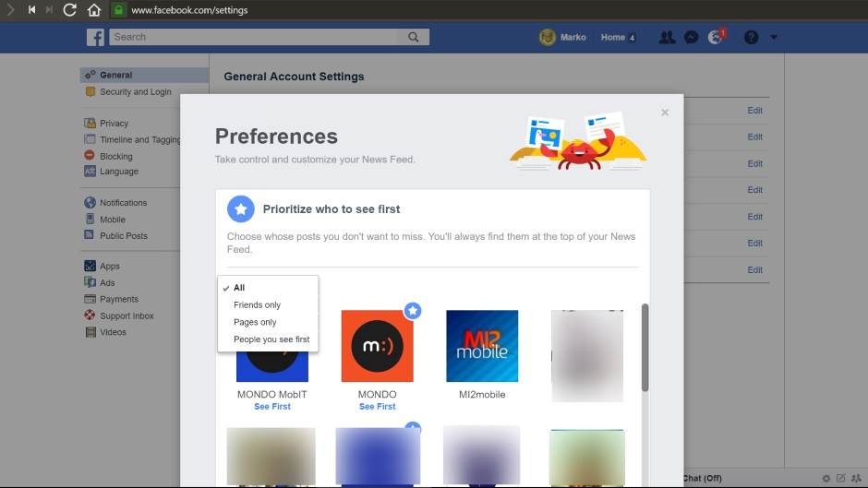Viewport: 868px width, 488px height.
Task: Toggle See First star on MONDO page
Action: [x=413, y=311]
